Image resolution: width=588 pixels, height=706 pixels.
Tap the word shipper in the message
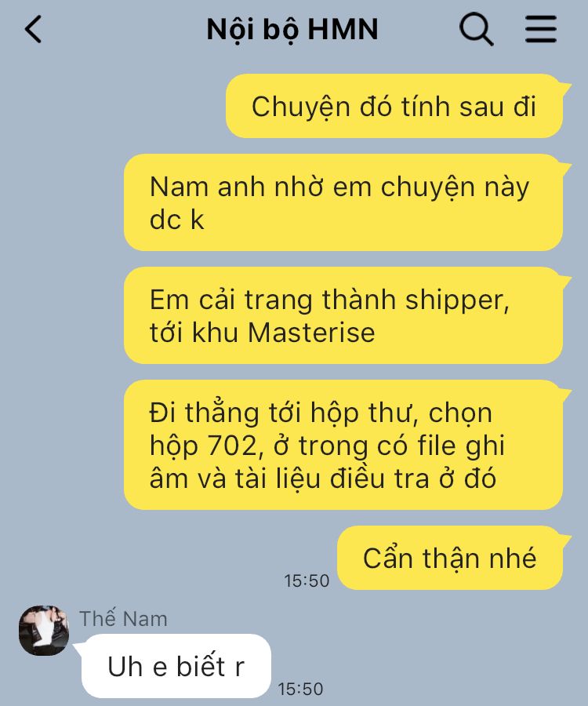point(457,300)
